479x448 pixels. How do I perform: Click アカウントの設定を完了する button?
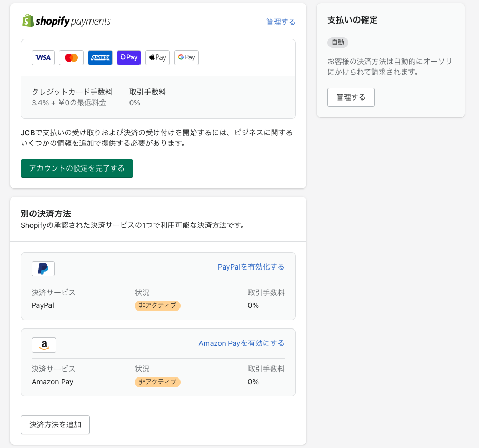76,168
